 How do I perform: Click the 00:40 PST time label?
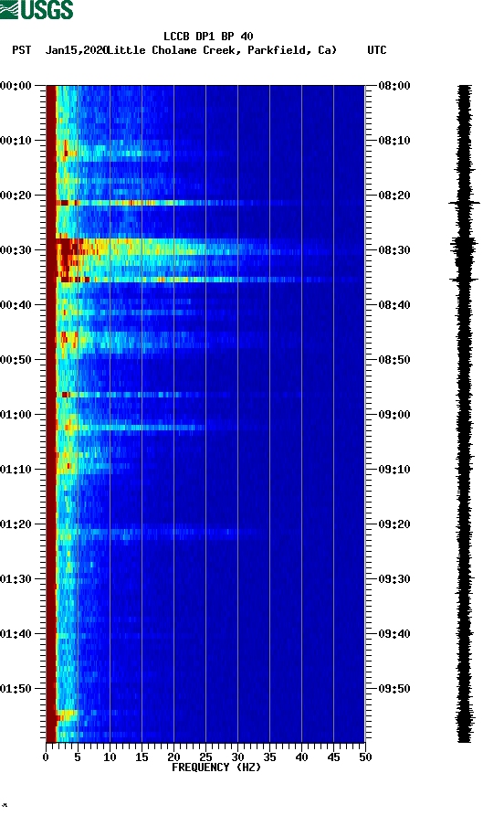tap(16, 305)
